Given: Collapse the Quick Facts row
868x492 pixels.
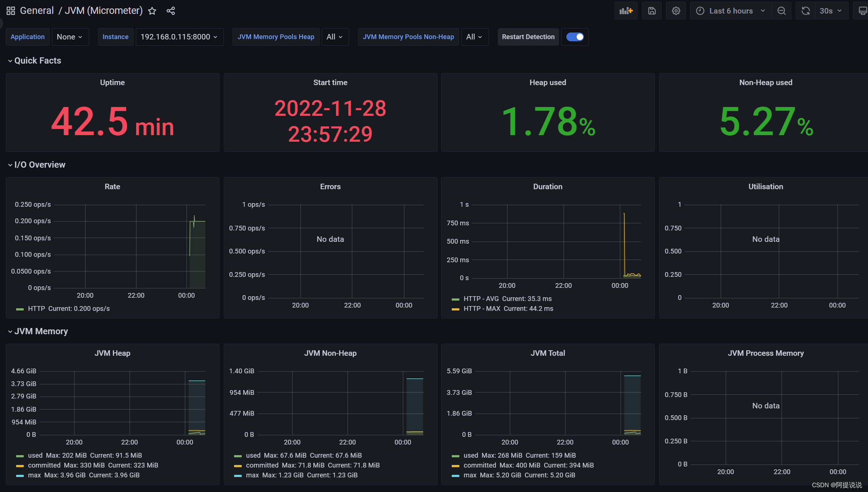Looking at the screenshot, I should [34, 61].
